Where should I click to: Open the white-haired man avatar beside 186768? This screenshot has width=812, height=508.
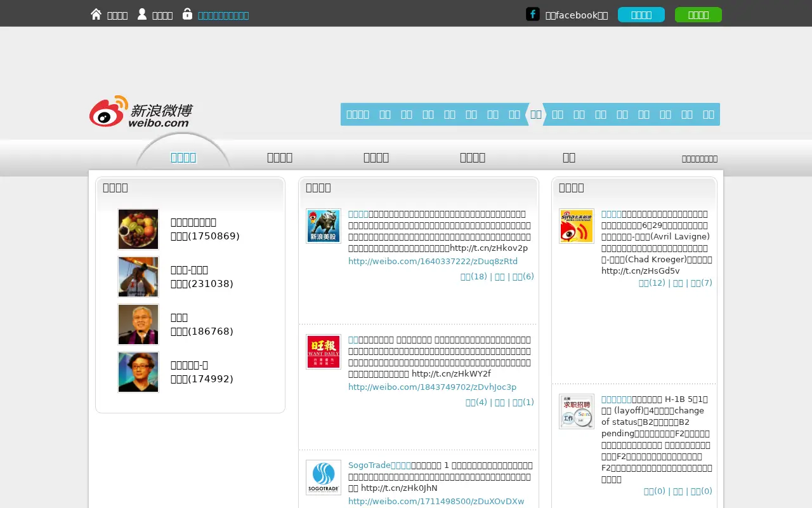coord(138,324)
